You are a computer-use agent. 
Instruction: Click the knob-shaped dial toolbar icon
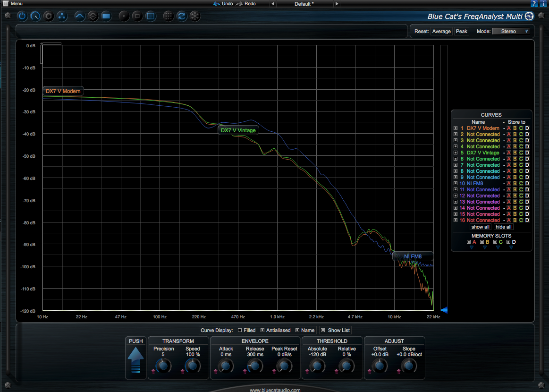(35, 16)
